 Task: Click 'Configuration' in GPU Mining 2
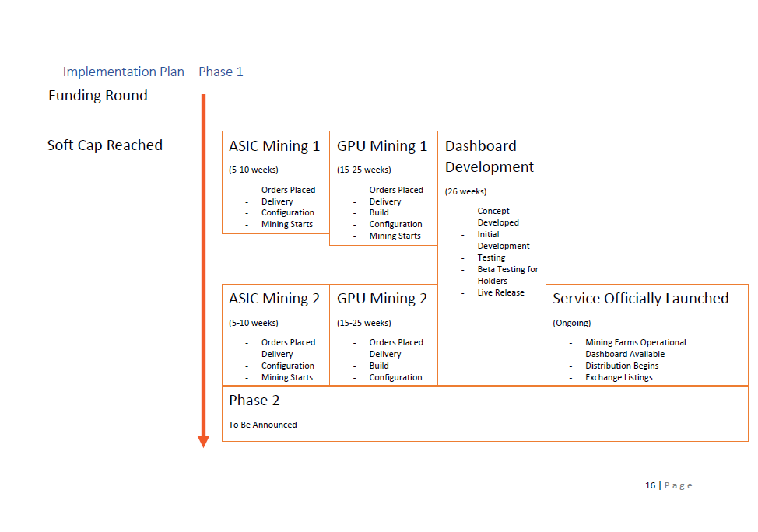[x=395, y=377]
